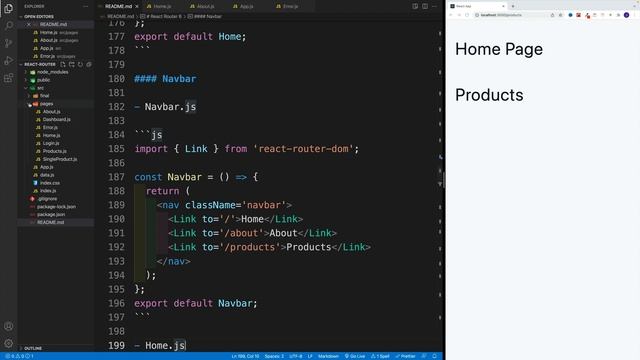The image size is (640, 360).
Task: Close README.md in Open Editors list
Action: (29, 24)
